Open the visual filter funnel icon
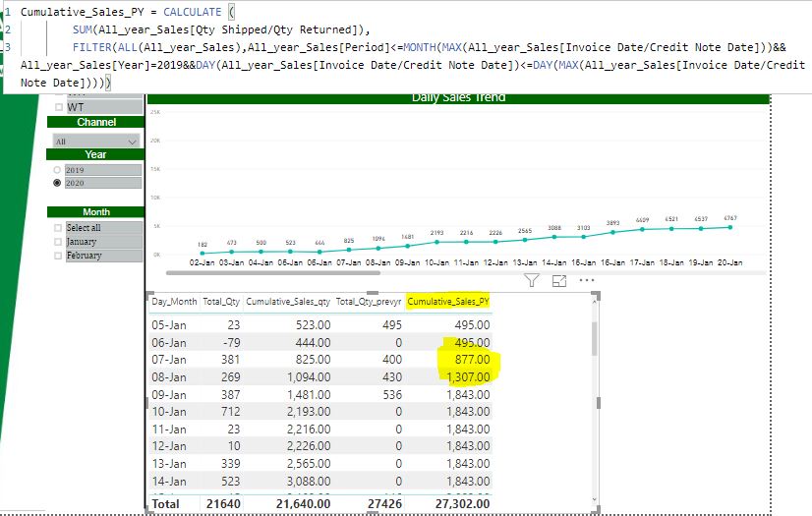Screen dimensions: 812x516 (532, 280)
